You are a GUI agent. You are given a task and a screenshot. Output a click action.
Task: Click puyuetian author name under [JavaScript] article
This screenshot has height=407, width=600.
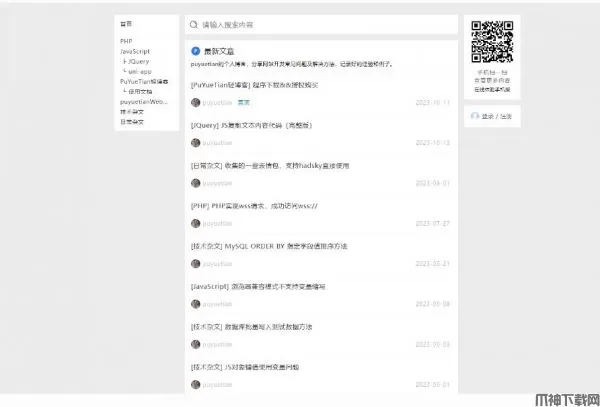pyautogui.click(x=217, y=304)
